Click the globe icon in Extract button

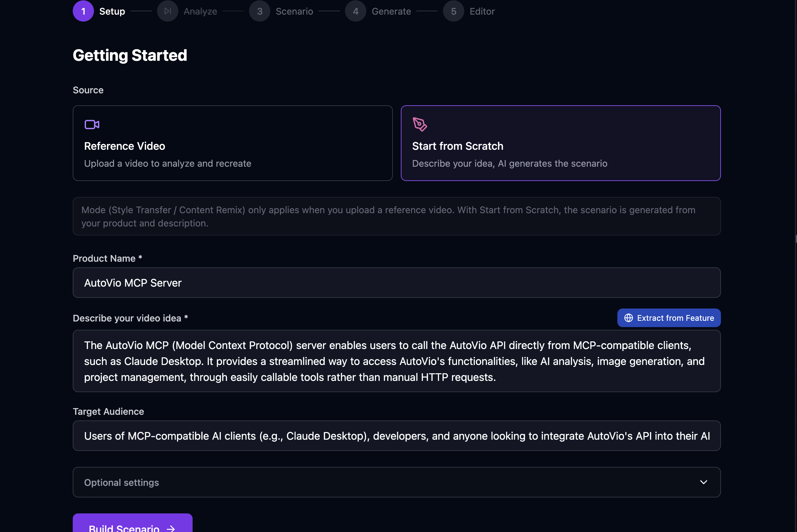tap(628, 318)
